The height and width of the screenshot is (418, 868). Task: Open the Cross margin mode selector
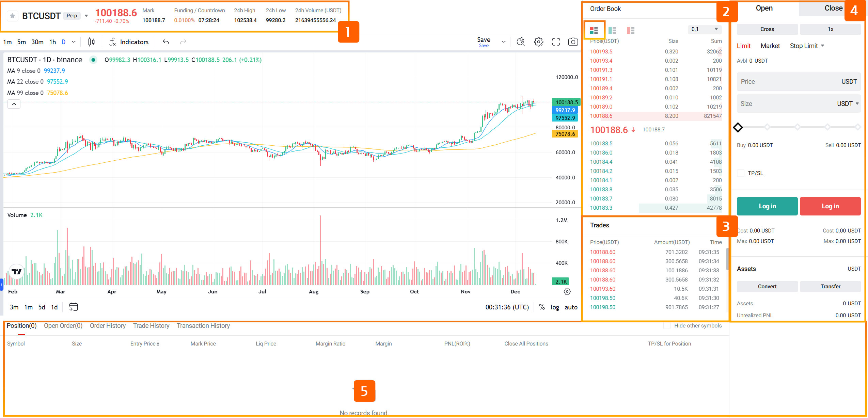point(767,29)
